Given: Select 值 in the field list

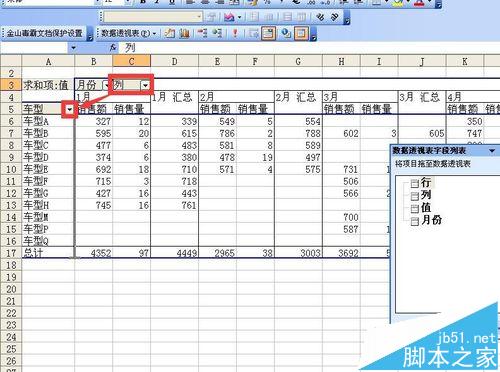Looking at the screenshot, I should (426, 207).
